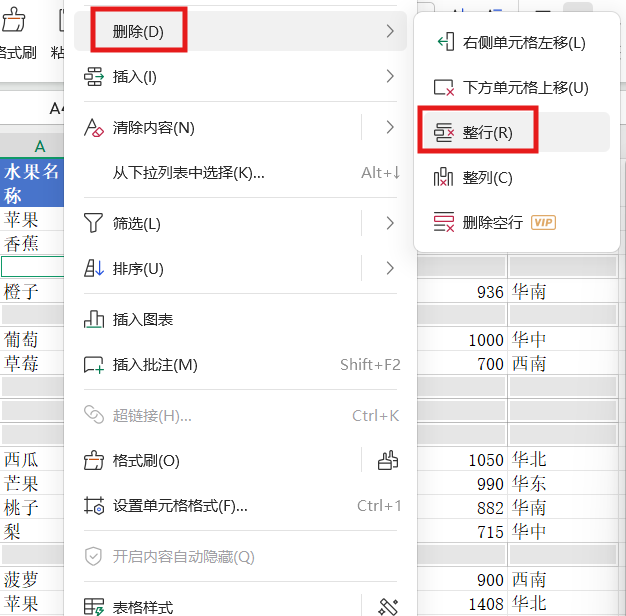Choose 删除空行 VIP option
This screenshot has height=616, width=626.
517,223
